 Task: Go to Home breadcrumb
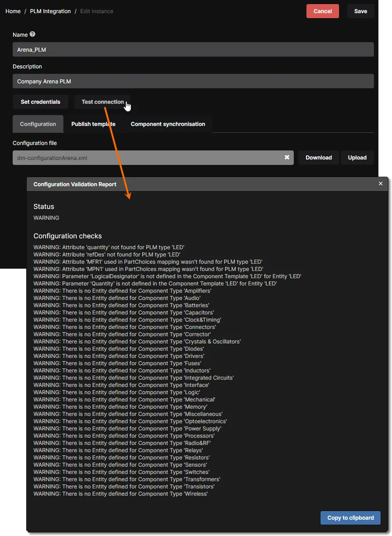[x=13, y=11]
